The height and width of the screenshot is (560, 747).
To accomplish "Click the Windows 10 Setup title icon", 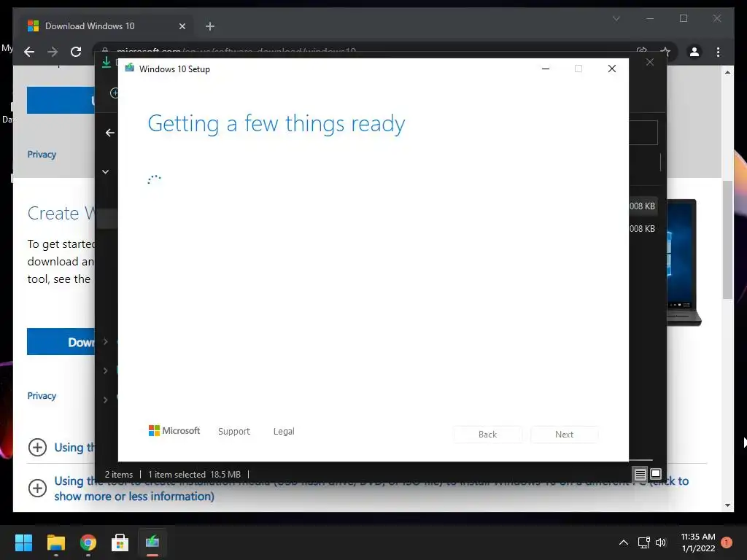I will tap(130, 68).
